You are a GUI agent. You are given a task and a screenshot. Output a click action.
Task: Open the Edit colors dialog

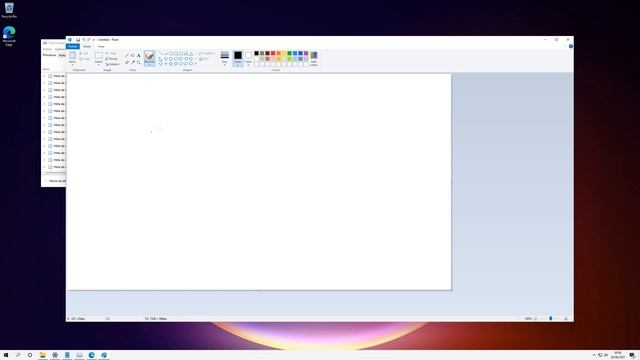[x=313, y=58]
